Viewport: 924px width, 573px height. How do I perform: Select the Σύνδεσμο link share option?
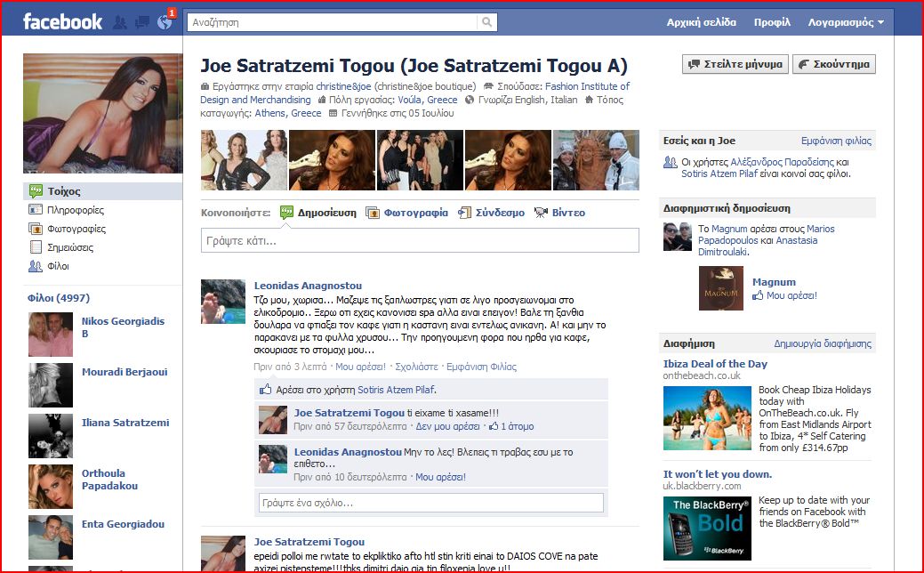pos(492,213)
